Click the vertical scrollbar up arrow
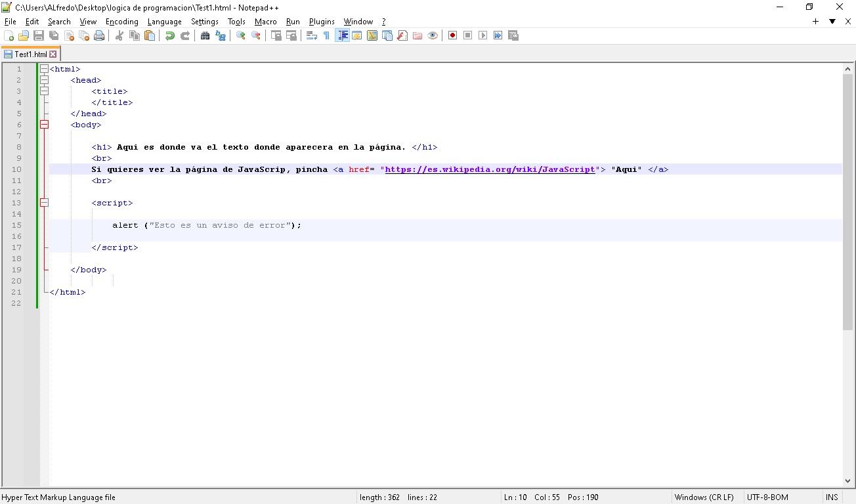The image size is (856, 504). 848,69
